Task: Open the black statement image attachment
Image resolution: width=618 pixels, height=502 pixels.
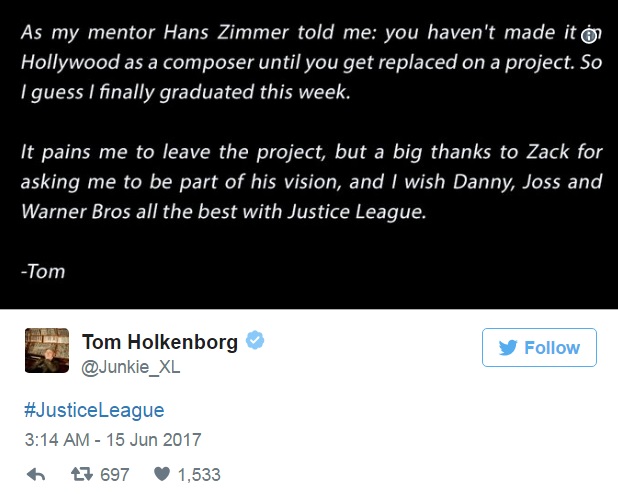Action: [309, 154]
